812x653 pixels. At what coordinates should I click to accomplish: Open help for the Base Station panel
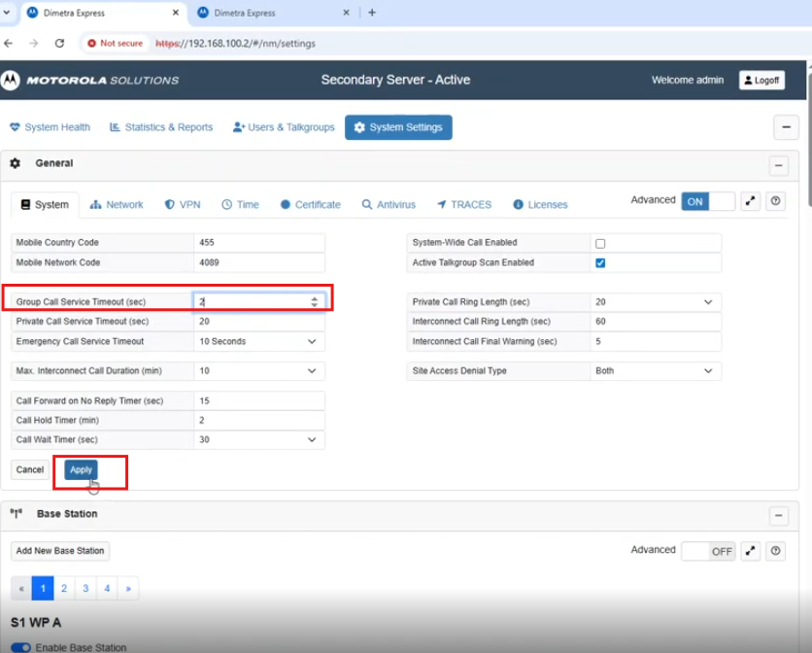click(775, 551)
